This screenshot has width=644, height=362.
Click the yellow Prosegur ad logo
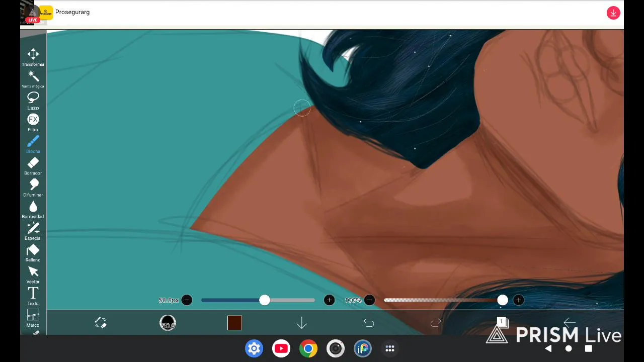point(46,13)
